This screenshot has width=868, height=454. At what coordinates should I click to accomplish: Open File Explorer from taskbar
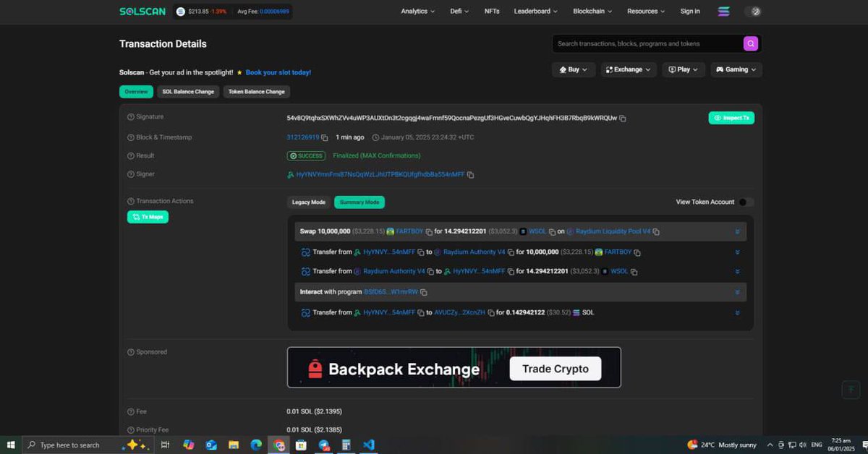coord(234,445)
